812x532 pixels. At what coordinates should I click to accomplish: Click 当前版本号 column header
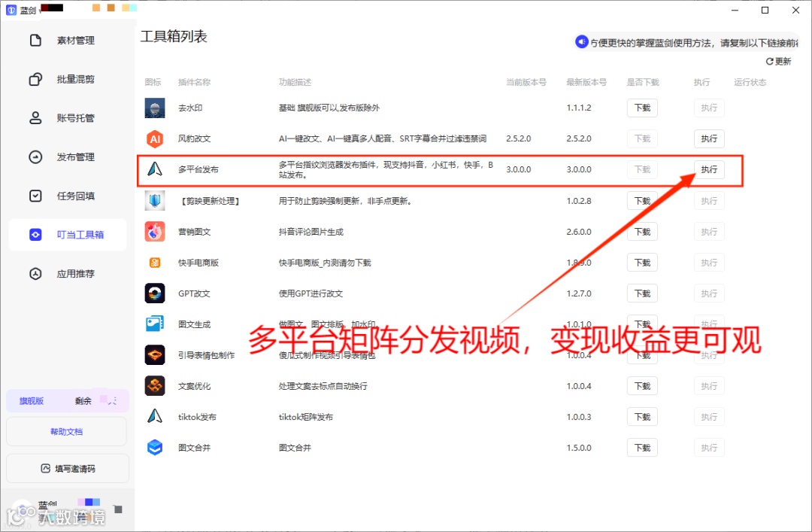tap(526, 82)
